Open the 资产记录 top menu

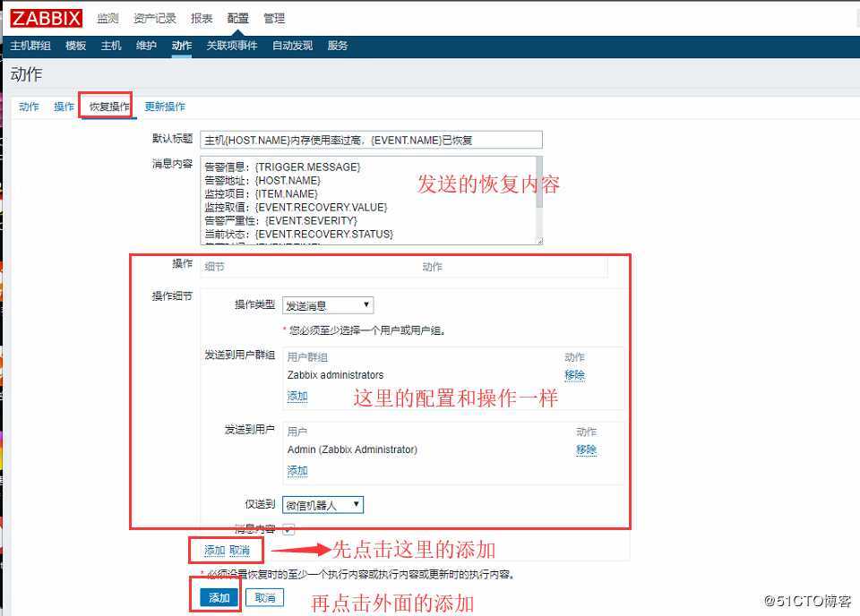click(155, 18)
